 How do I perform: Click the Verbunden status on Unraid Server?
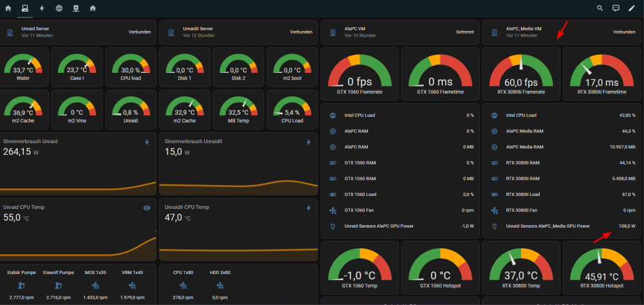click(x=140, y=32)
